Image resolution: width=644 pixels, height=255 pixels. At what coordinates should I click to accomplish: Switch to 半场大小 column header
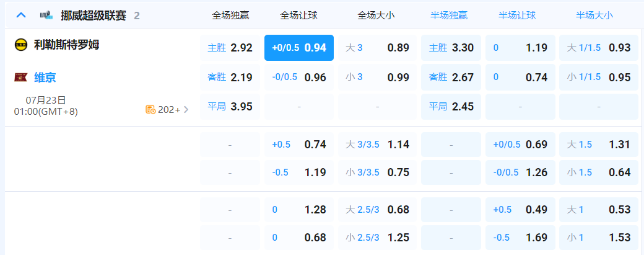point(594,16)
